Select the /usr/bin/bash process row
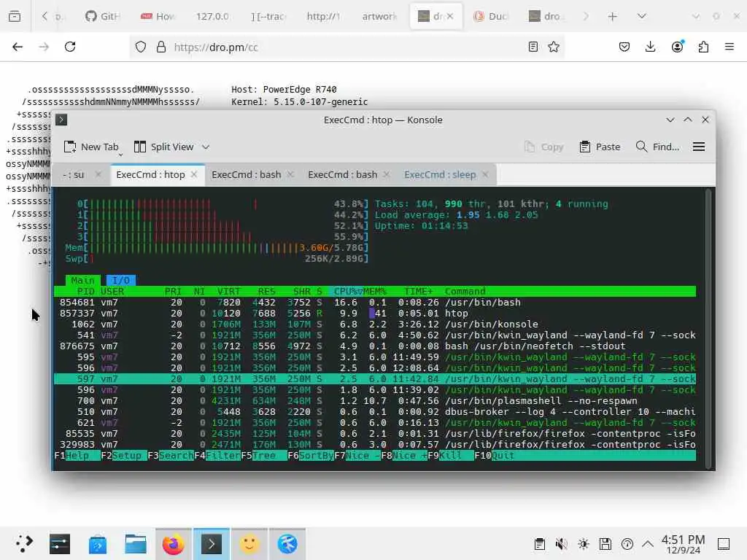 click(375, 303)
